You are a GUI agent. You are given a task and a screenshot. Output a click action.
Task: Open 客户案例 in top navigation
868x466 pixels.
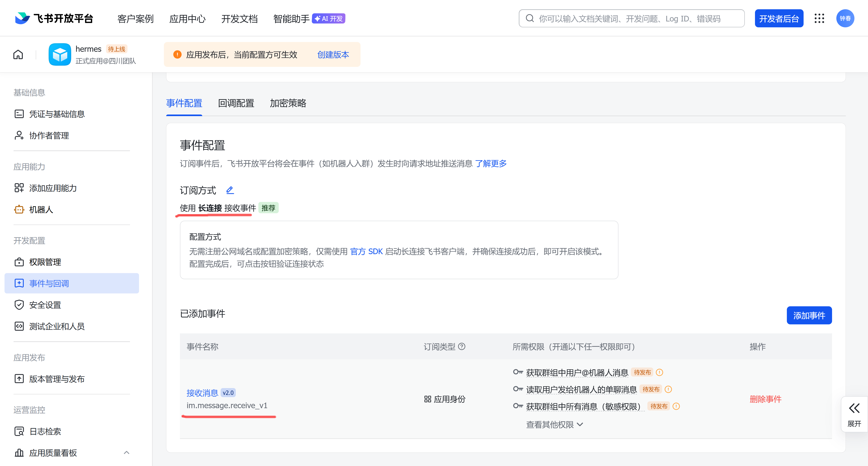(135, 19)
